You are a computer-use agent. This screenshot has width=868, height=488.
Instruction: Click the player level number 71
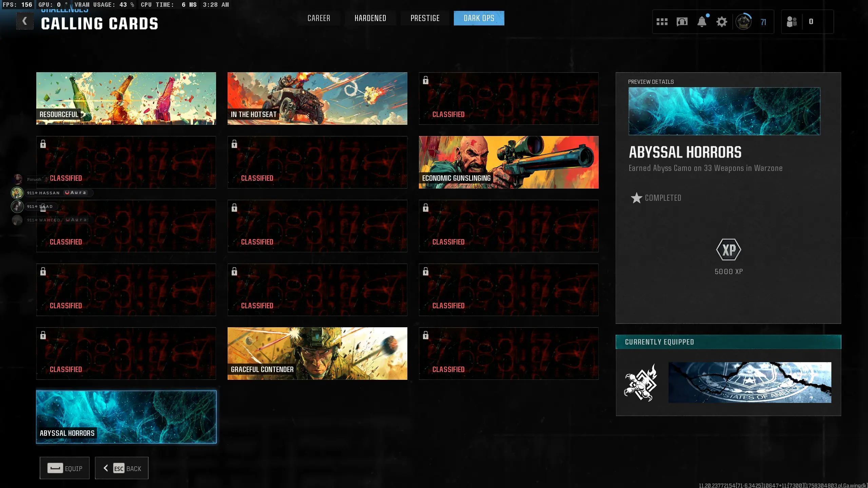[763, 22]
